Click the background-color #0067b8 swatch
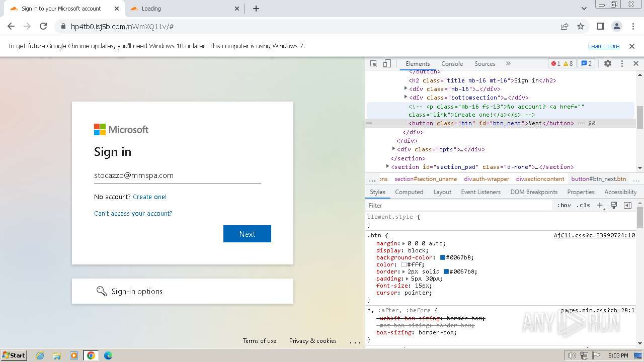Image resolution: width=644 pixels, height=362 pixels. (x=443, y=257)
